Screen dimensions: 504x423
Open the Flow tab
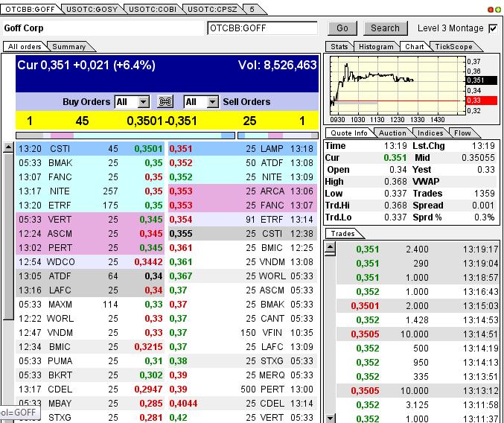click(462, 133)
